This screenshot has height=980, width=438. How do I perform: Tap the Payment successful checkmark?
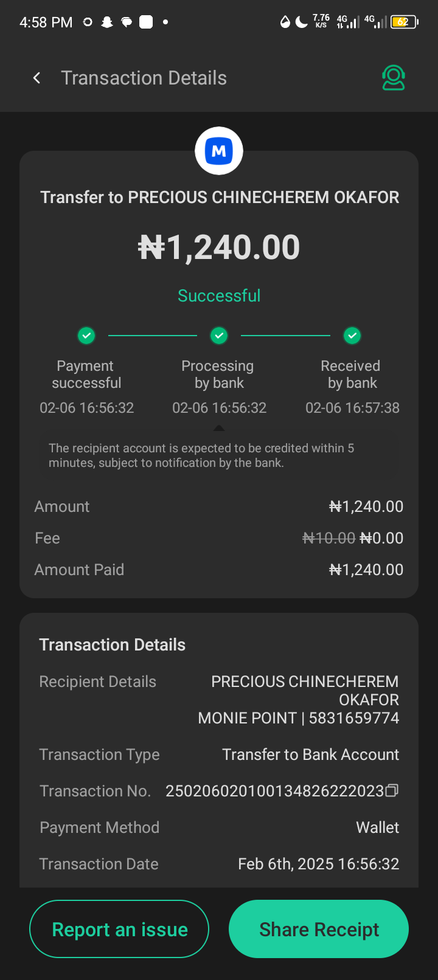[x=86, y=335]
